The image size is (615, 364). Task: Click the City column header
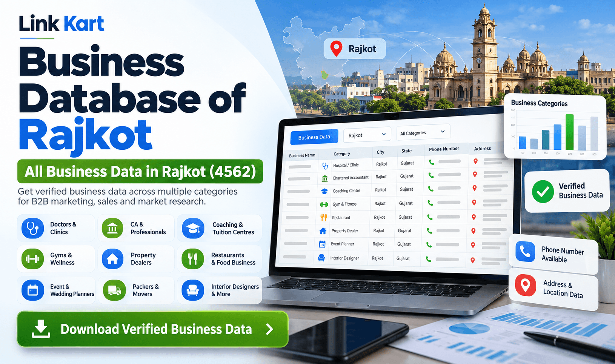[x=380, y=152]
